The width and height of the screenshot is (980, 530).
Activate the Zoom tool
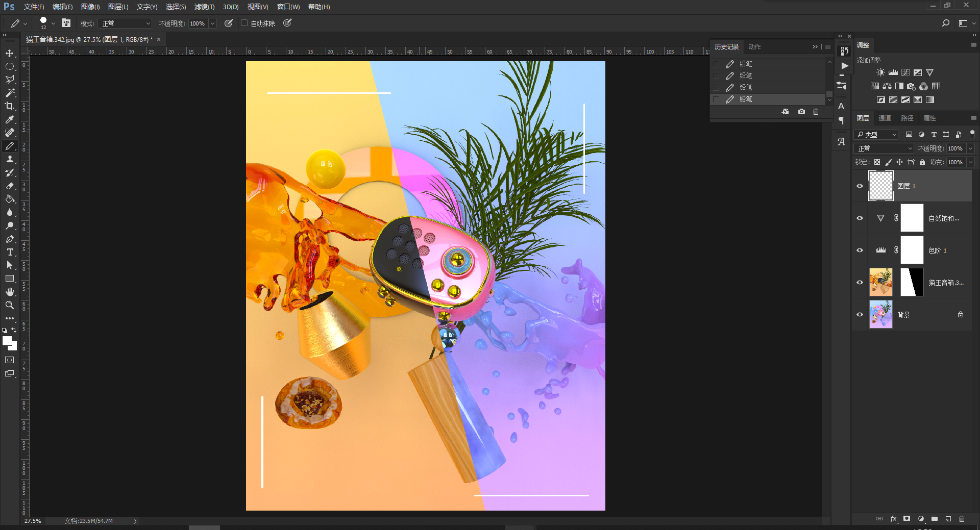[10, 305]
